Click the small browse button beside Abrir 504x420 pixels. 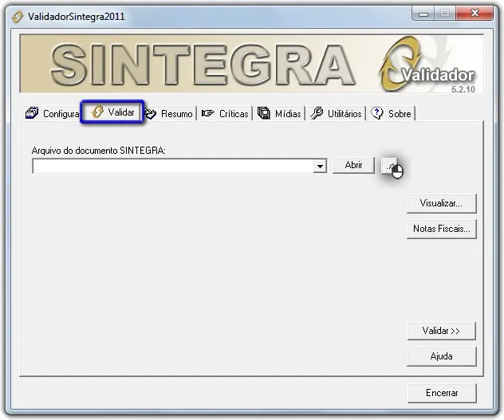click(389, 166)
